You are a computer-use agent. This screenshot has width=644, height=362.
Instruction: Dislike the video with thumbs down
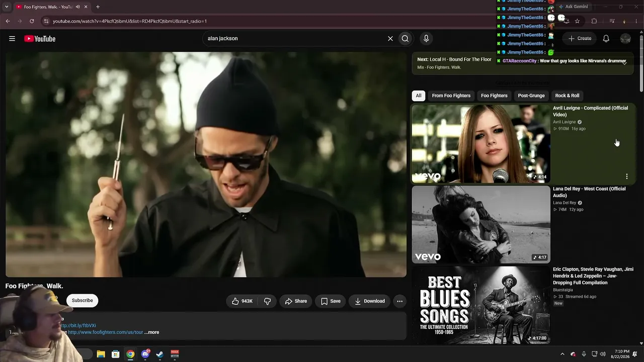(x=267, y=301)
